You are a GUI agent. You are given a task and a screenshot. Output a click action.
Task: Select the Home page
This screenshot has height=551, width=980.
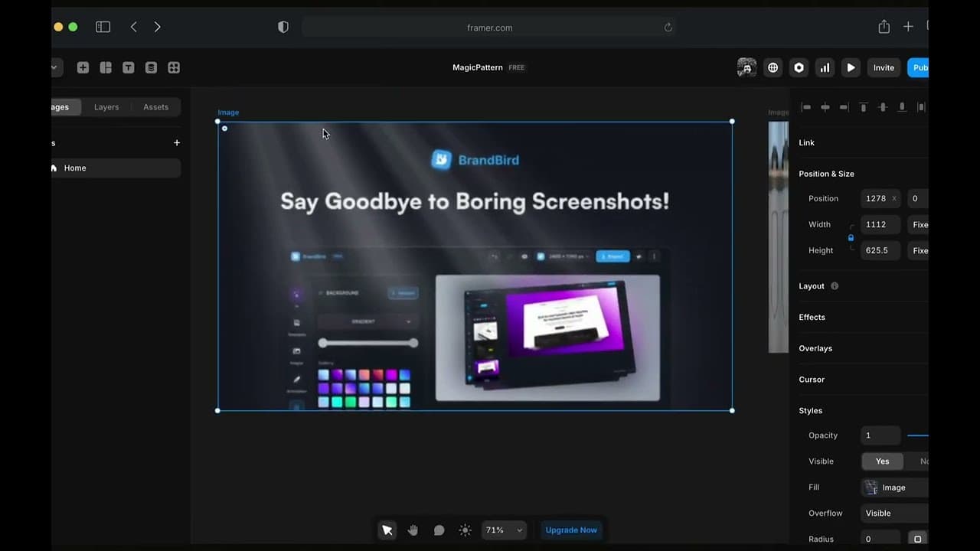(x=116, y=168)
